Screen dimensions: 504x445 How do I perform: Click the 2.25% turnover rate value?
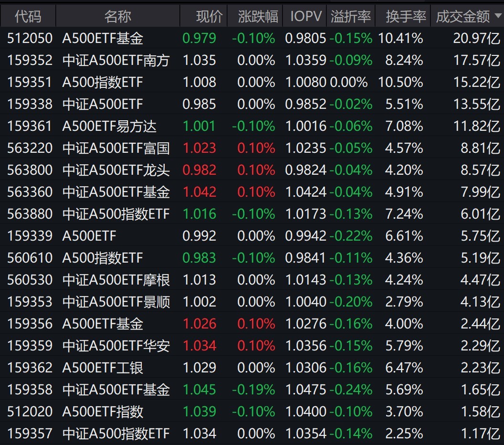pos(404,434)
